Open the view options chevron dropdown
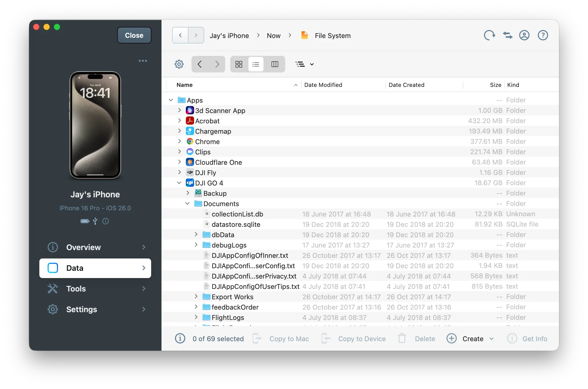 coord(312,64)
